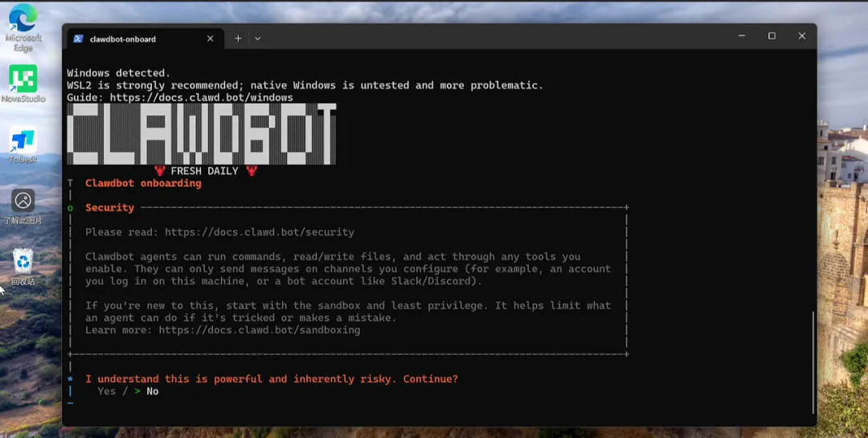Click the 回收站 recycle bin icon
868x438 pixels.
click(x=23, y=261)
